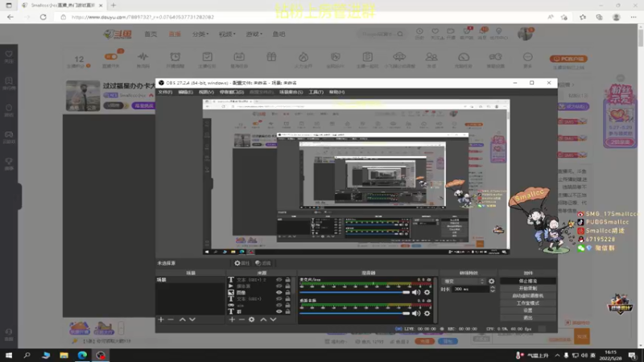Toggle the lock on the bottom 群 source
Image resolution: width=644 pixels, height=362 pixels.
[288, 311]
